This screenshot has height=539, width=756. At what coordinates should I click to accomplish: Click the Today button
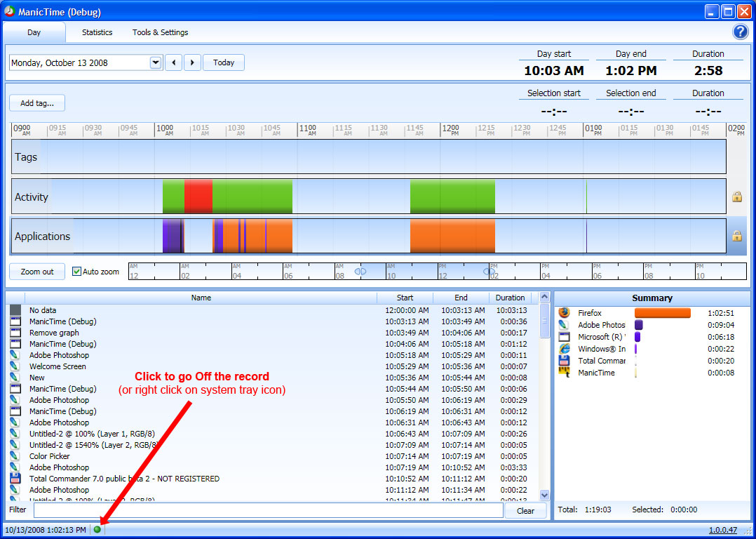(224, 62)
